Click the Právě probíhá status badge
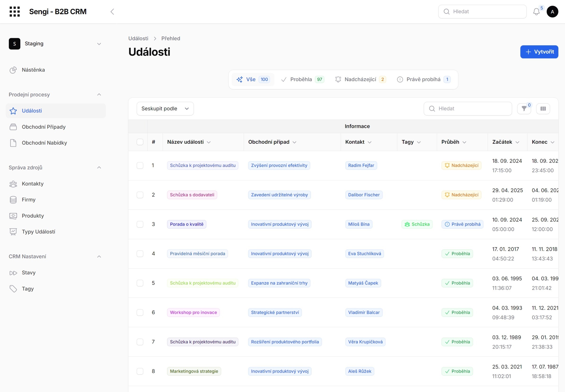This screenshot has width=565, height=392. pyautogui.click(x=462, y=224)
